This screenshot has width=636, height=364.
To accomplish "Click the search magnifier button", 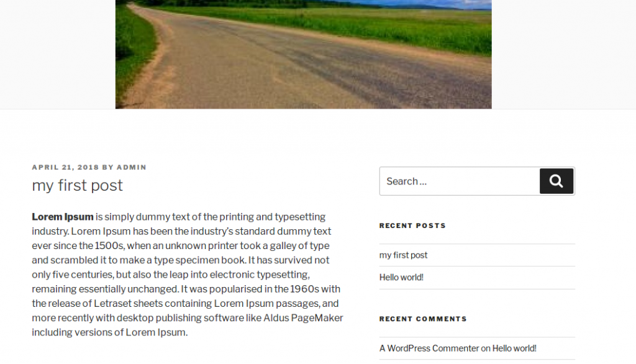I will [556, 181].
